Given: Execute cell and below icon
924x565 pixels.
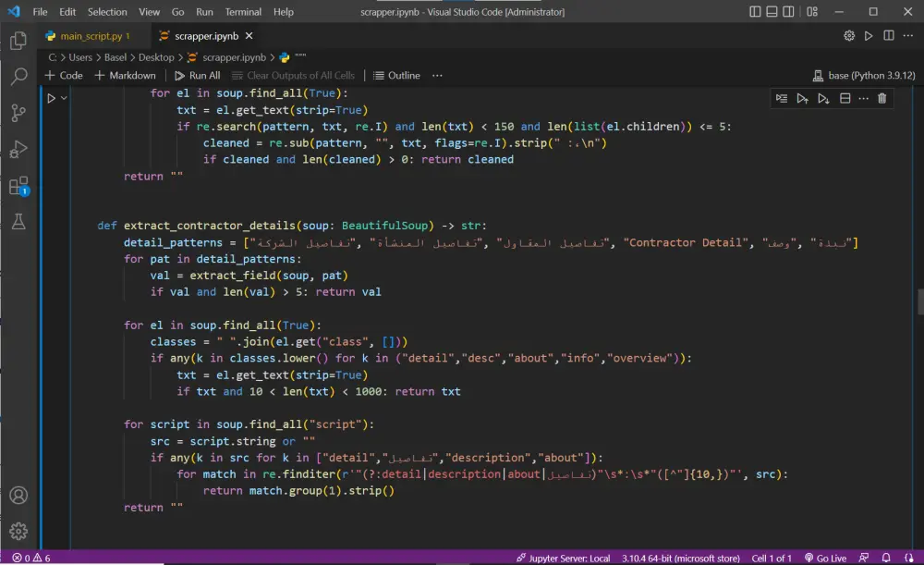Looking at the screenshot, I should 823,99.
